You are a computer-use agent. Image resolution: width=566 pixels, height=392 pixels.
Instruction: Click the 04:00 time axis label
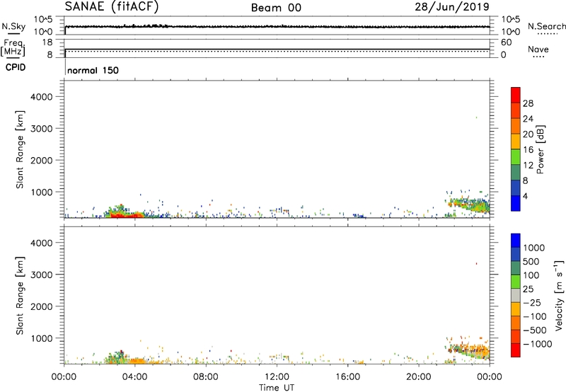(x=135, y=377)
